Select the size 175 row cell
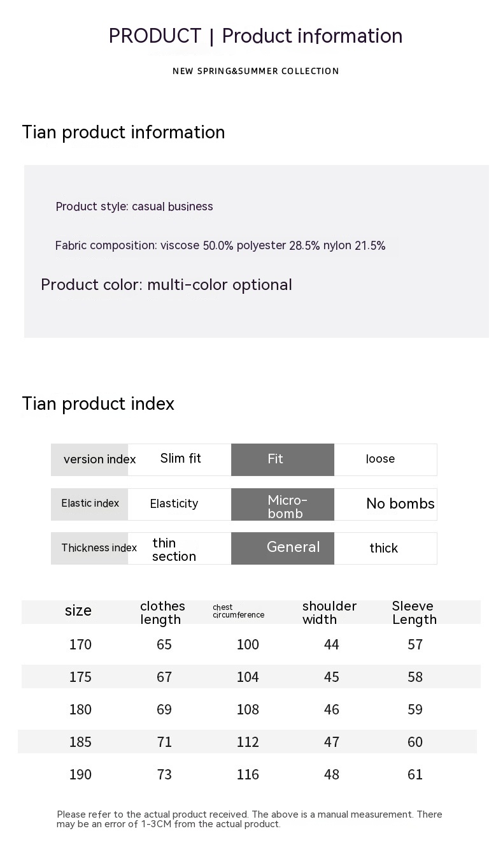The width and height of the screenshot is (503, 868). pyautogui.click(x=80, y=677)
